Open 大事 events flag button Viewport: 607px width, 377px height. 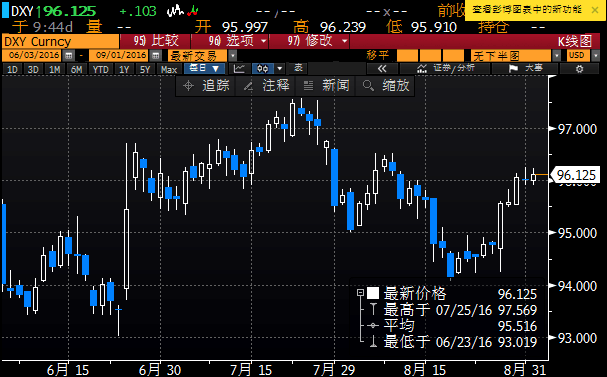tap(525, 69)
